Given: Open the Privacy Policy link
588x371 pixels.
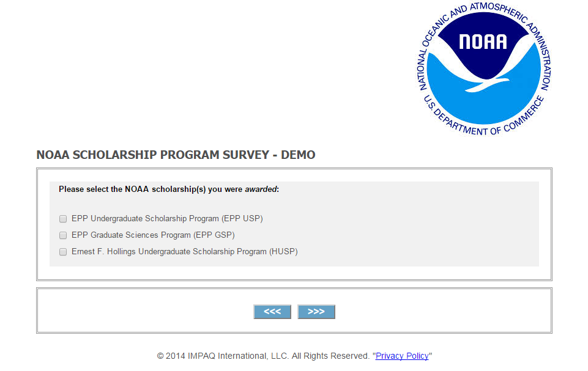Looking at the screenshot, I should coord(402,356).
